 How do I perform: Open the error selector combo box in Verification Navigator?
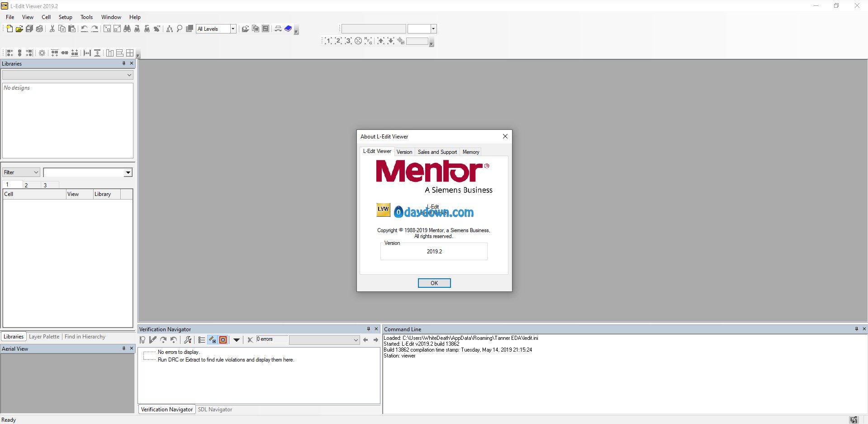[324, 340]
